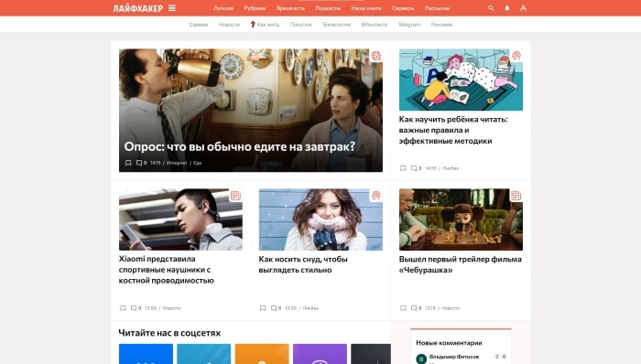Open site search with the magnifier icon
Viewport: 641px width, 364px height.
click(491, 8)
